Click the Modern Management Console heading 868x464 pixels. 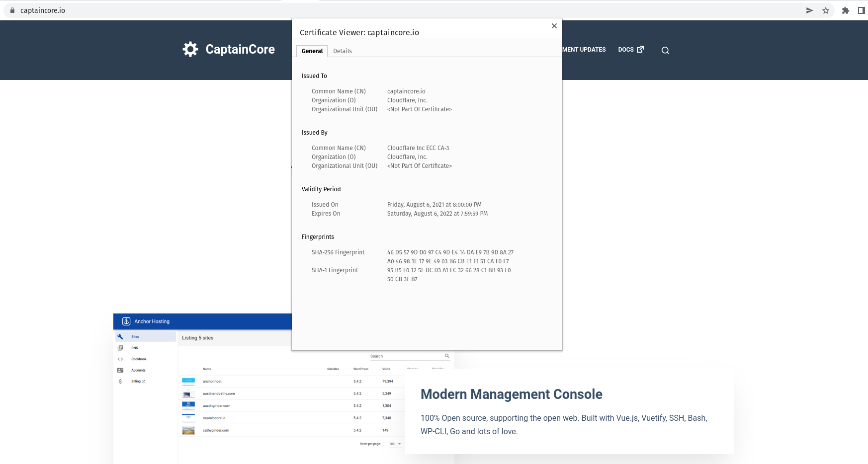[512, 394]
